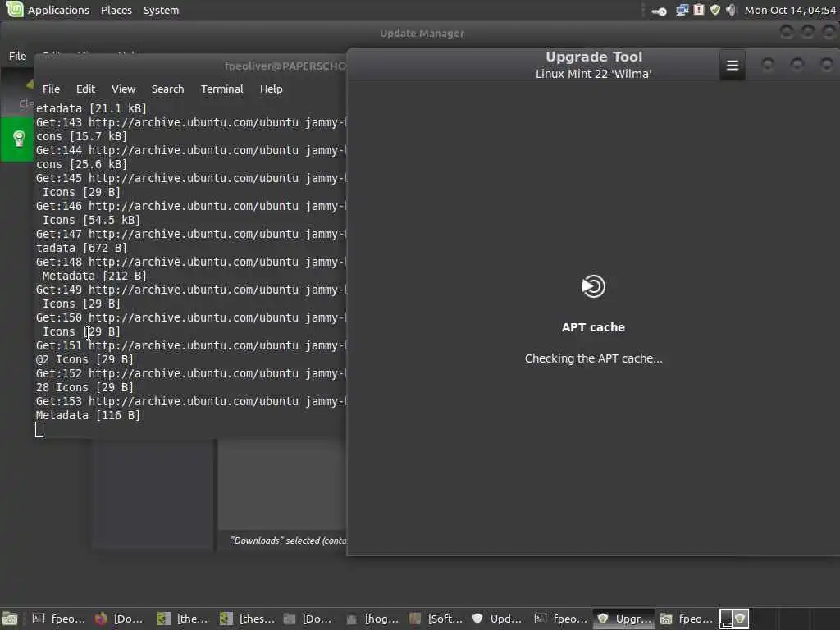Click terminal line starting with 'Get:152'
The image size is (840, 630).
point(190,373)
